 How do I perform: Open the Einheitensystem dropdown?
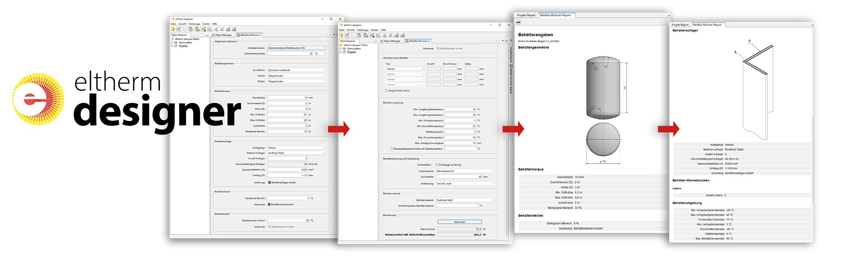297,48
